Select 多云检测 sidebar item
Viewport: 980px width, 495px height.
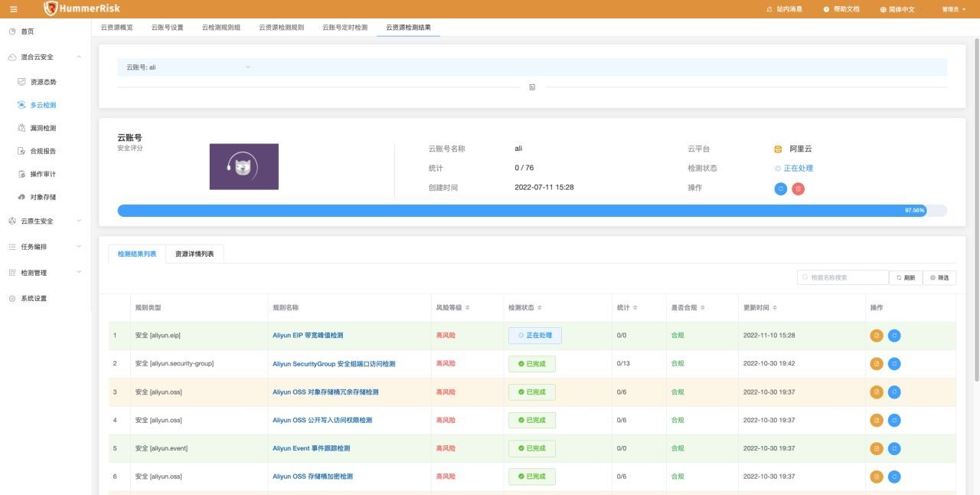pos(38,105)
